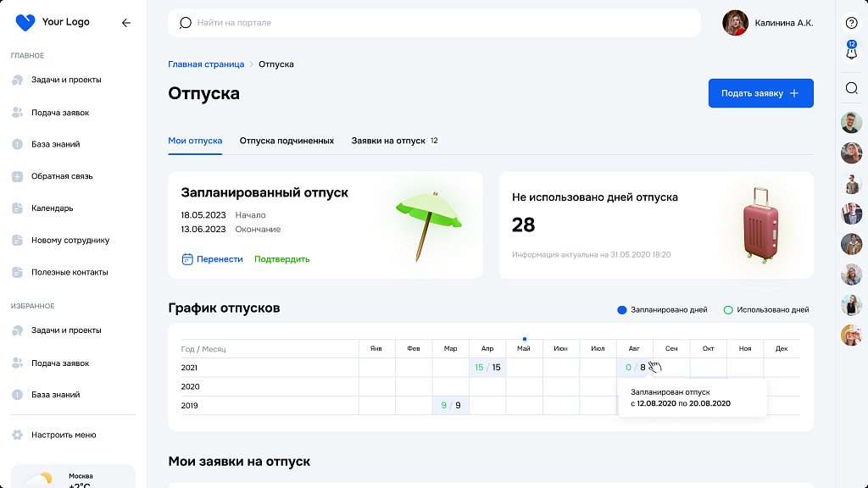Open Полезные контакты page
This screenshot has height=488, width=868.
tap(71, 272)
